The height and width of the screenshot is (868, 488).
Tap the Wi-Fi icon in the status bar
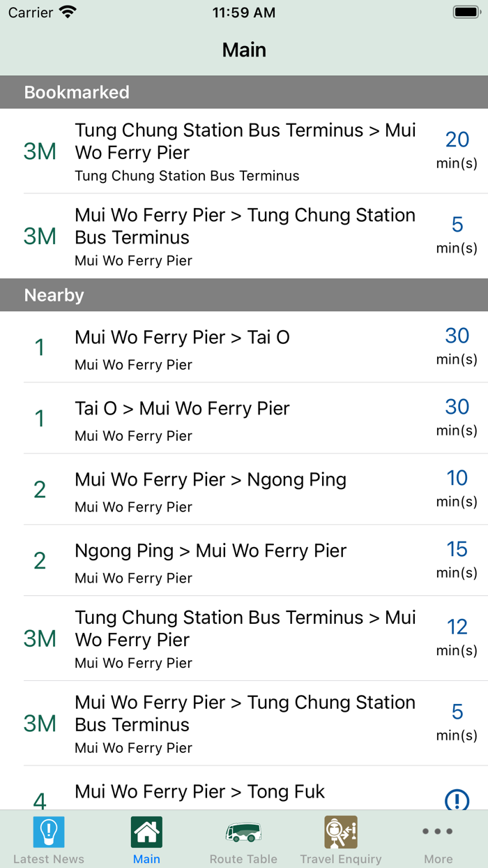[67, 11]
